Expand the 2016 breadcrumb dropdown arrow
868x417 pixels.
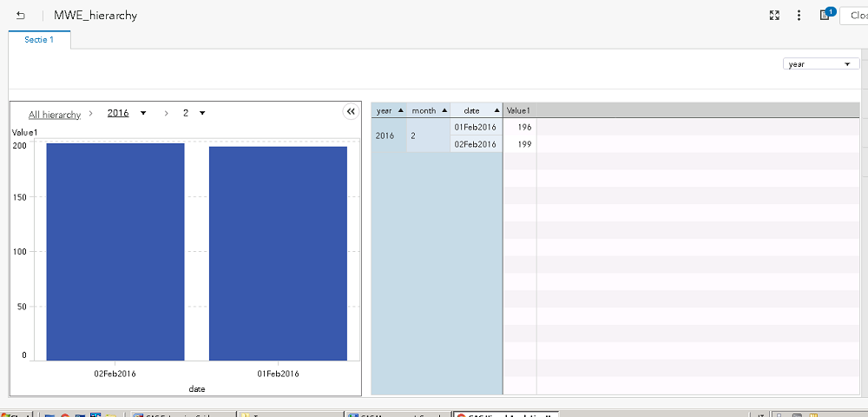pos(142,114)
